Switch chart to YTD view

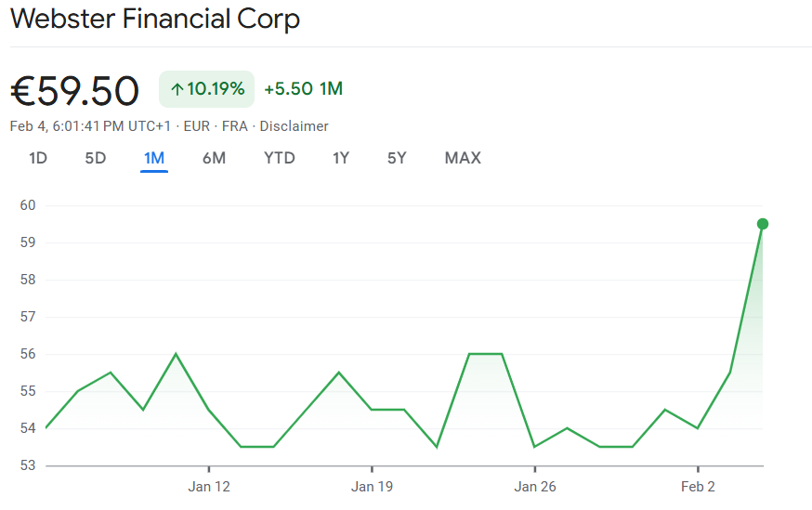coord(279,158)
